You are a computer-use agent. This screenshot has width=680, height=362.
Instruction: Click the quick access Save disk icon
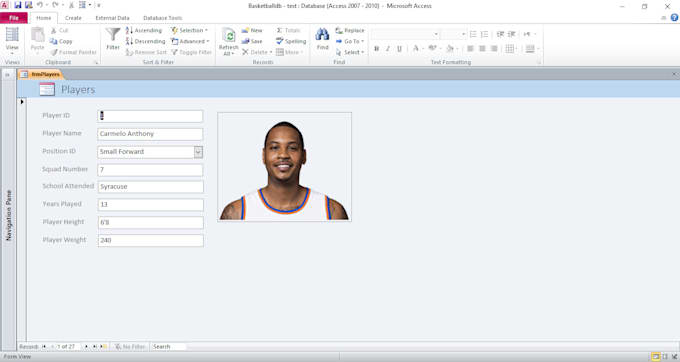[x=18, y=6]
